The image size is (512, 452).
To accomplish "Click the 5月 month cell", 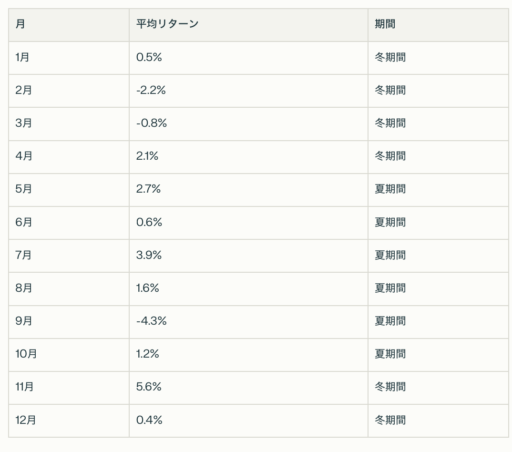I will pos(69,190).
